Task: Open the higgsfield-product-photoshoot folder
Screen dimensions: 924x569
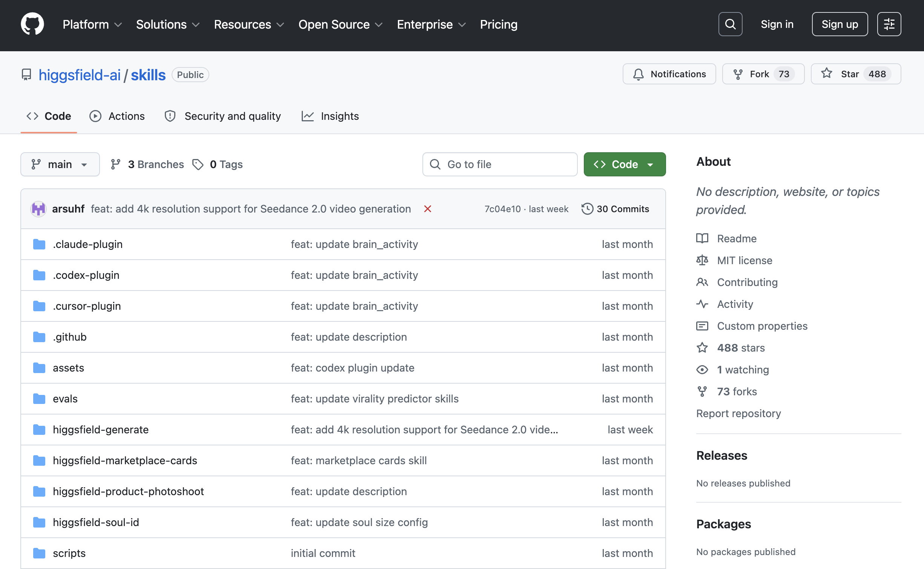Action: [x=128, y=491]
